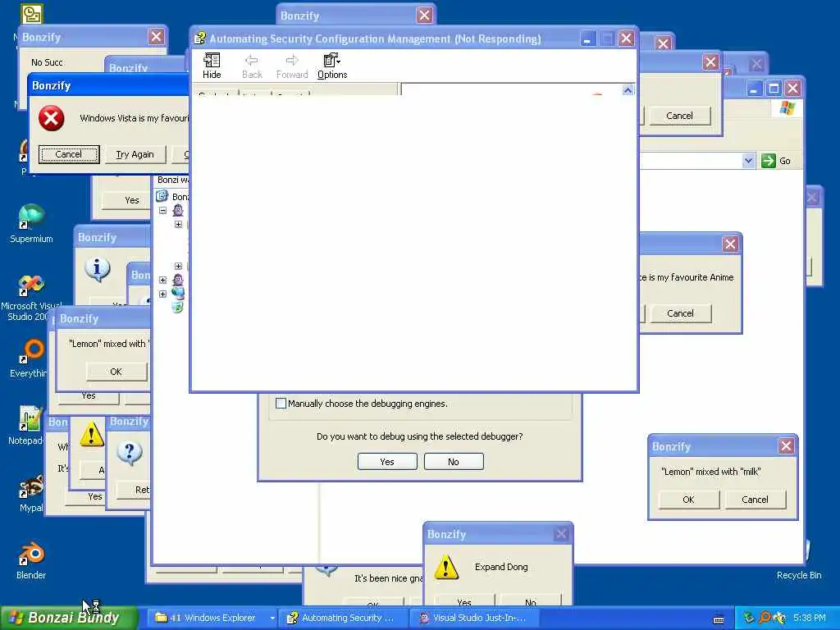840x630 pixels.
Task: Collapse the first gorilla node in tree
Action: pyautogui.click(x=163, y=211)
